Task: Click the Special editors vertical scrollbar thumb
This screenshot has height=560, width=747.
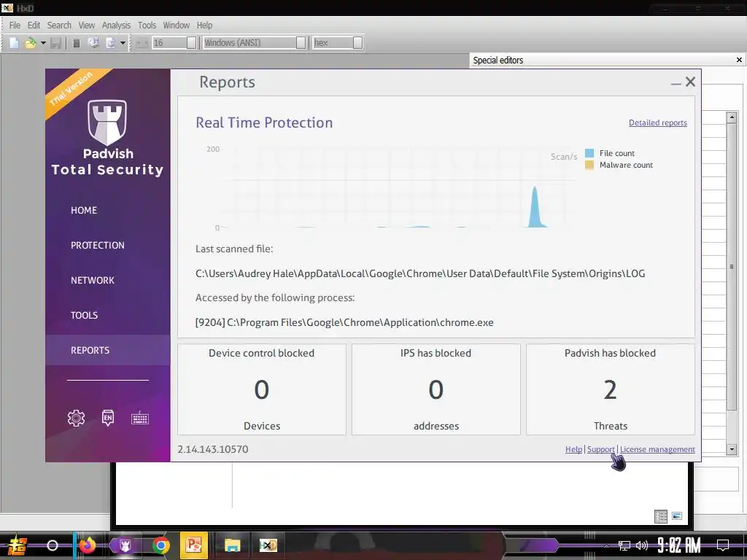Action: pos(732,266)
